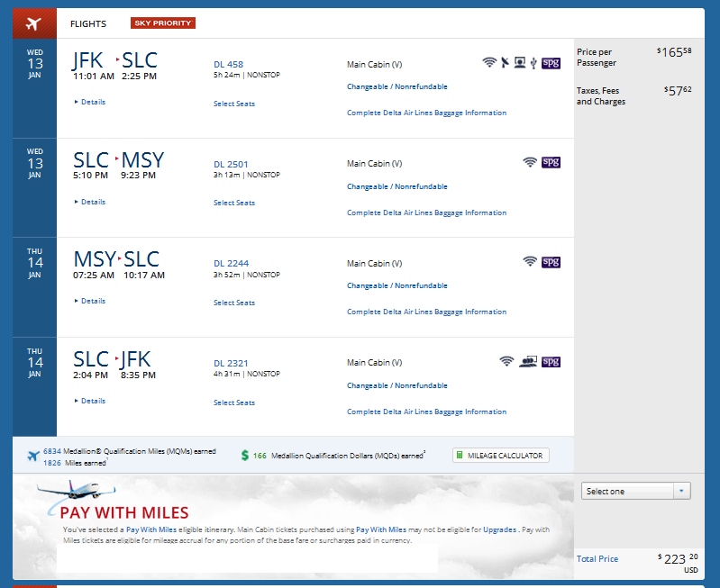Open the Select one dropdown
720x588 pixels.
(636, 491)
